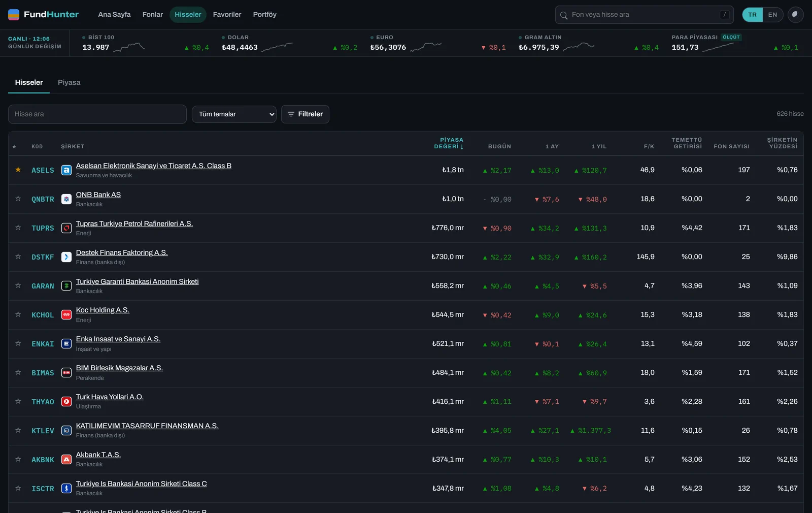Screen dimensions: 812x513
Task: Open the Tüm temalar dropdown
Action: tap(234, 114)
